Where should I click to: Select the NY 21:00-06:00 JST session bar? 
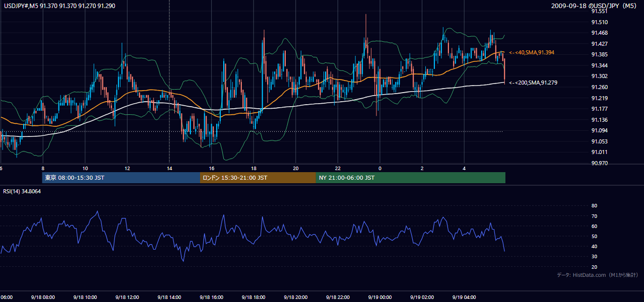[411, 178]
